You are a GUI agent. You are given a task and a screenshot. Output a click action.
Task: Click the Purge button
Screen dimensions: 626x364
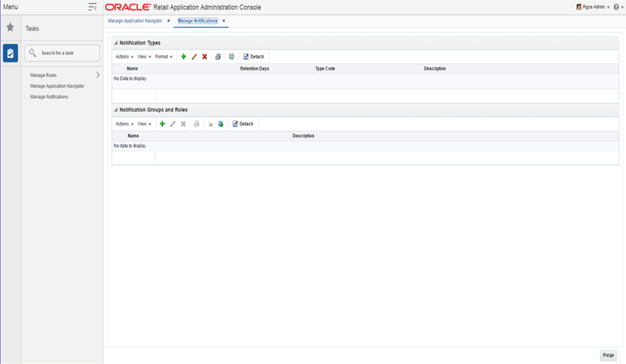[608, 355]
